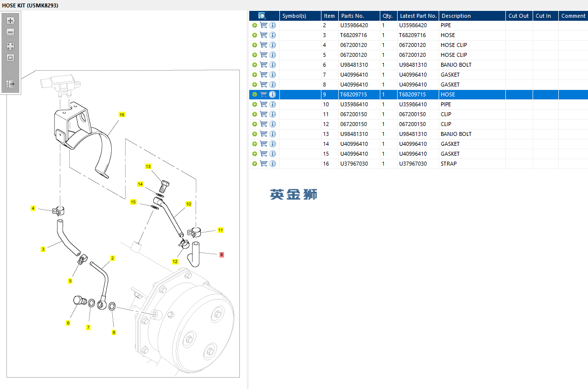Image resolution: width=588 pixels, height=389 pixels.
Task: Add item 10 PIPE U35986410 to cart
Action: click(x=264, y=104)
